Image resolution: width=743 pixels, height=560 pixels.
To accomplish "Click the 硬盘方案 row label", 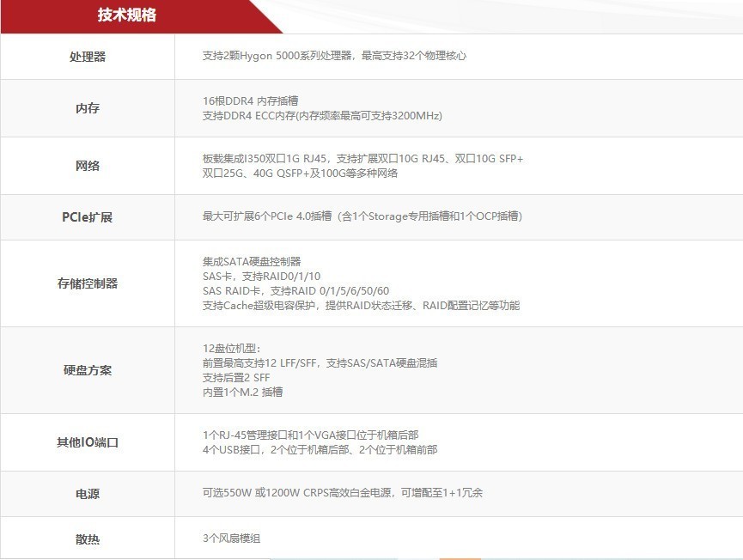I will click(x=88, y=370).
